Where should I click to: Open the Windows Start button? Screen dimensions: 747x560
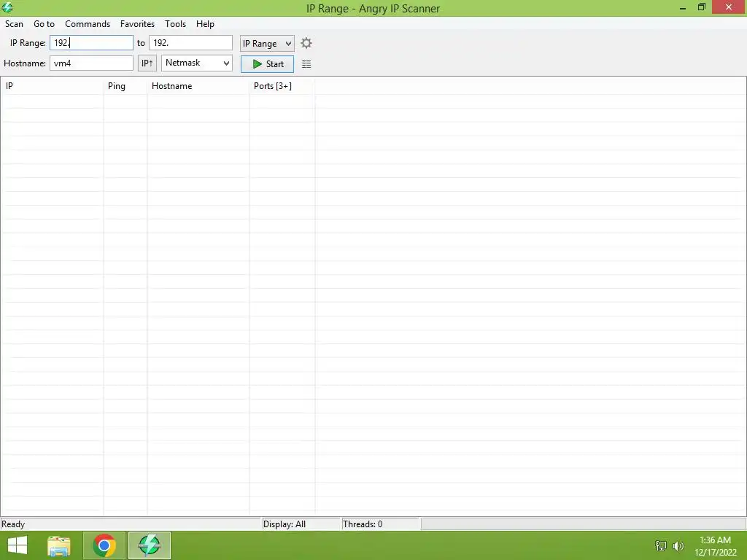(x=18, y=545)
